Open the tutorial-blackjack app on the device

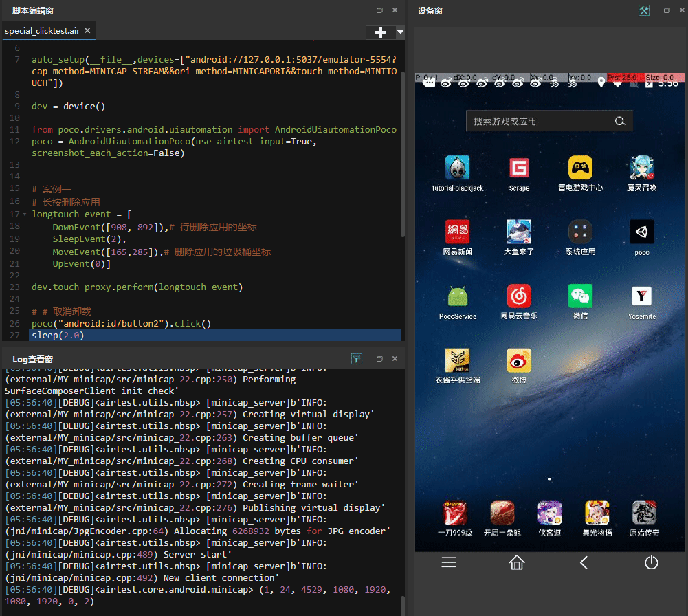point(457,168)
